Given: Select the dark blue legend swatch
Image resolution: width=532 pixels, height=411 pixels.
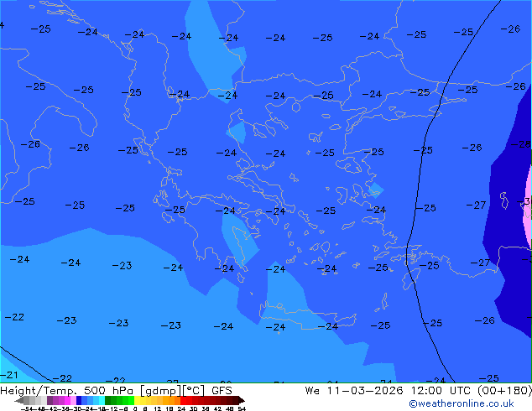Looking at the screenshot, I should (79, 400).
